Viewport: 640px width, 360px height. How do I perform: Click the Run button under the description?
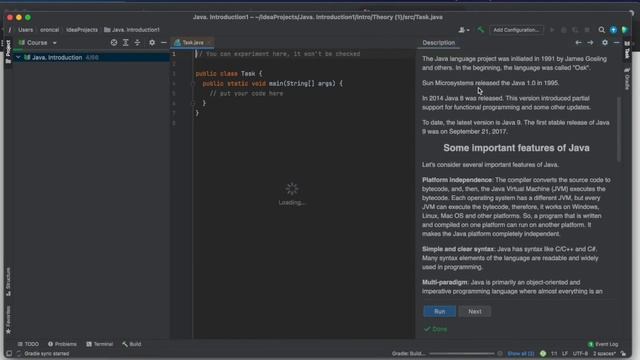440,311
